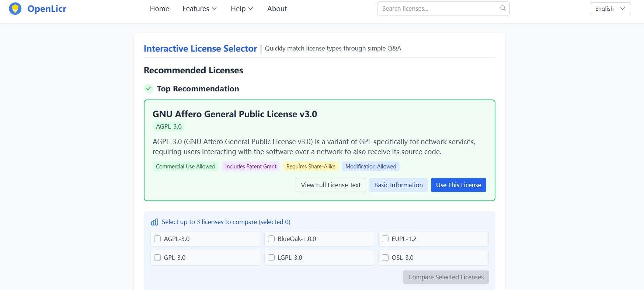Click the Modification Allowed tag
Screen dimensions: 644x290
pos(370,167)
